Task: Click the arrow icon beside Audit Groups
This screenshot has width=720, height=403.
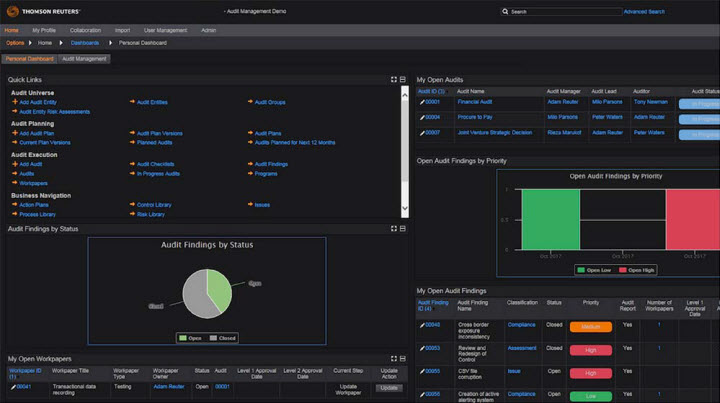Action: [250, 102]
